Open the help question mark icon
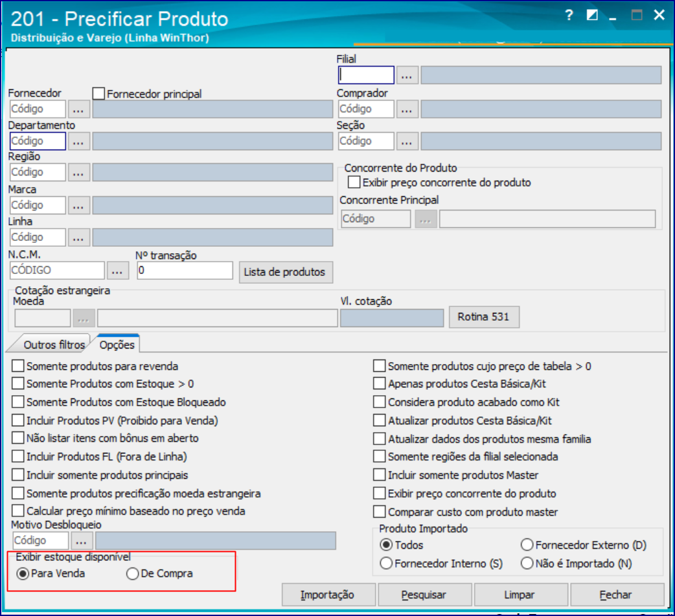Viewport: 675px width, 616px height. point(569,16)
